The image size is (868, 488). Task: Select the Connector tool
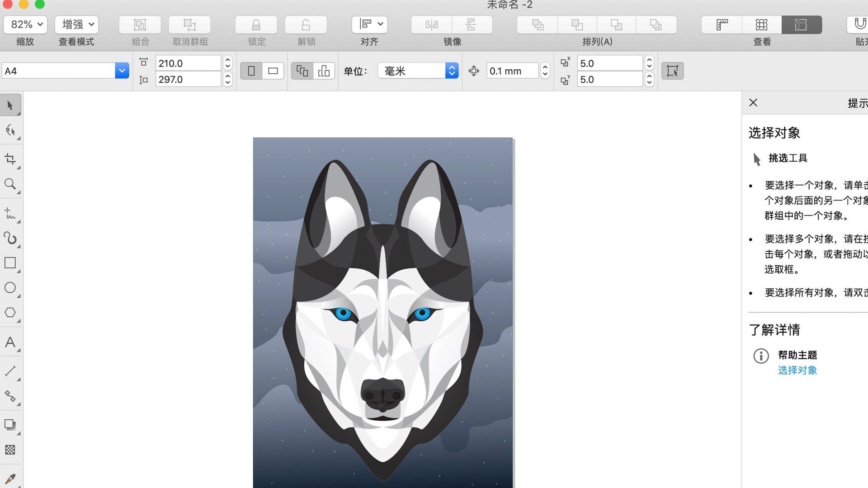[x=10, y=396]
